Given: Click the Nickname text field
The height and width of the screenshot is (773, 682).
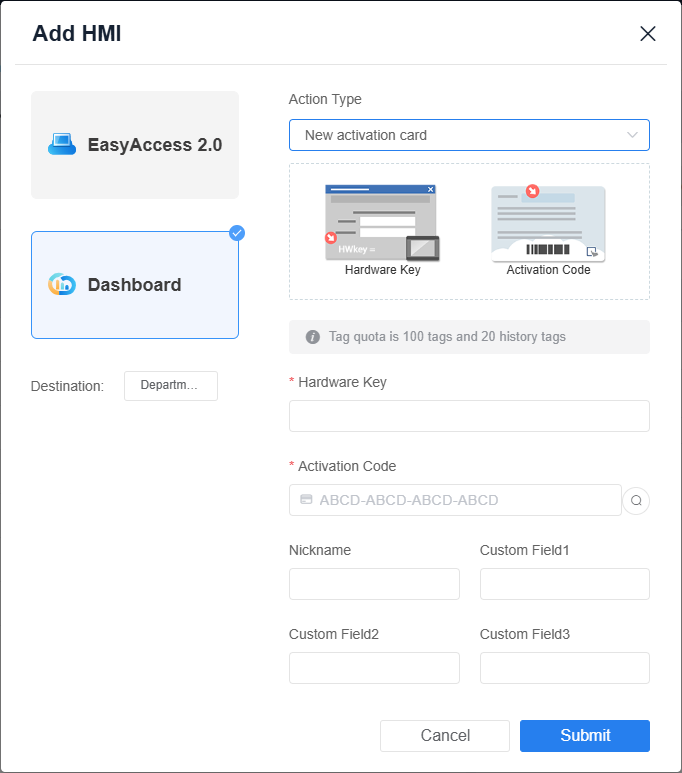Looking at the screenshot, I should point(374,584).
